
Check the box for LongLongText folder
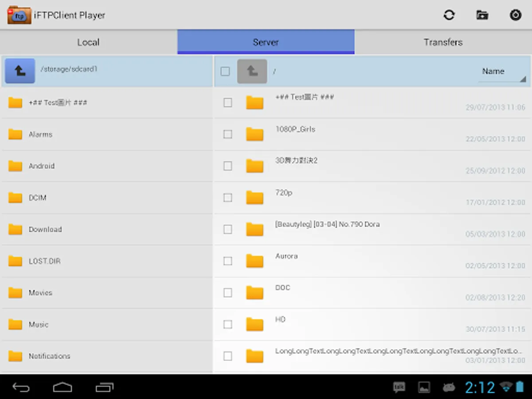(x=228, y=356)
